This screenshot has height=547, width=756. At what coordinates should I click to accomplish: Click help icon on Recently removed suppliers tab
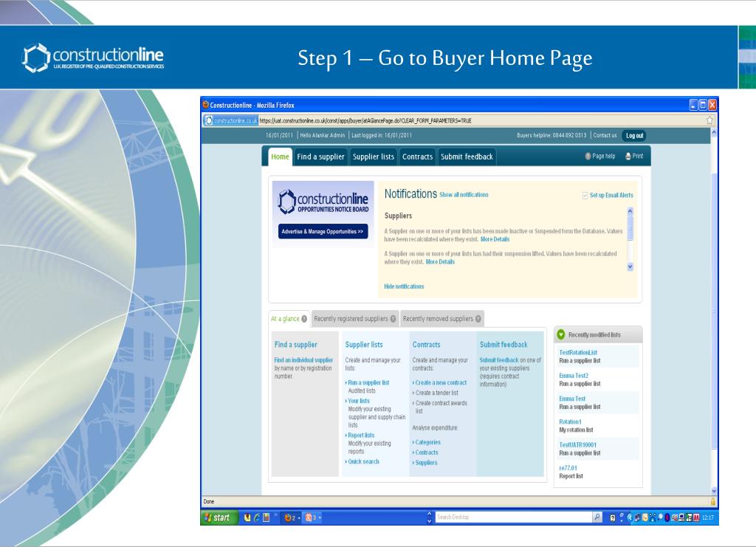[x=478, y=319]
